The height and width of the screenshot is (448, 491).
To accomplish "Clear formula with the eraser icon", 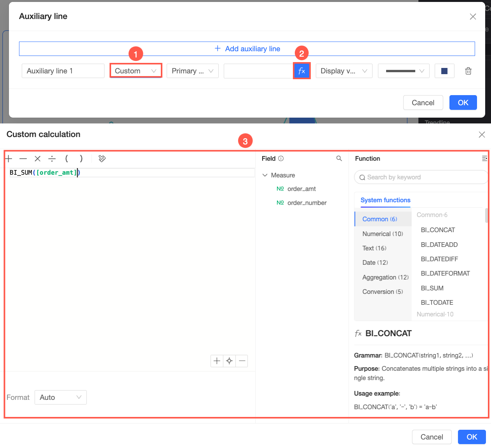I will coord(102,158).
